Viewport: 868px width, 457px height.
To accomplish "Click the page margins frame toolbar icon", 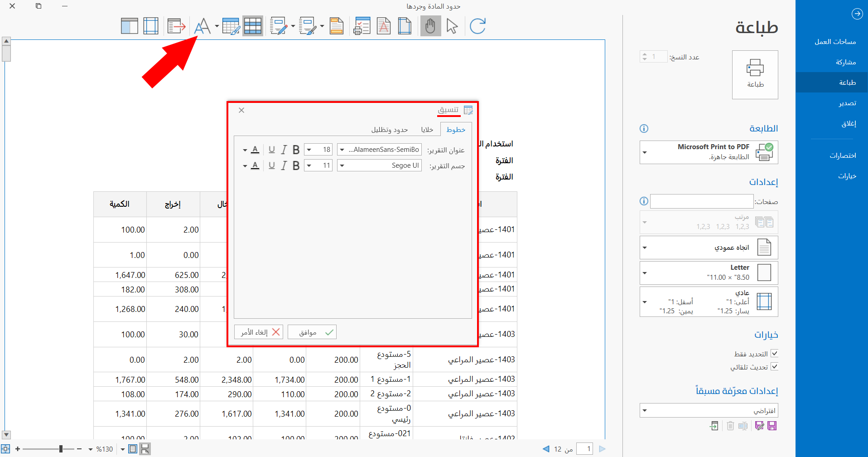I will pos(151,26).
